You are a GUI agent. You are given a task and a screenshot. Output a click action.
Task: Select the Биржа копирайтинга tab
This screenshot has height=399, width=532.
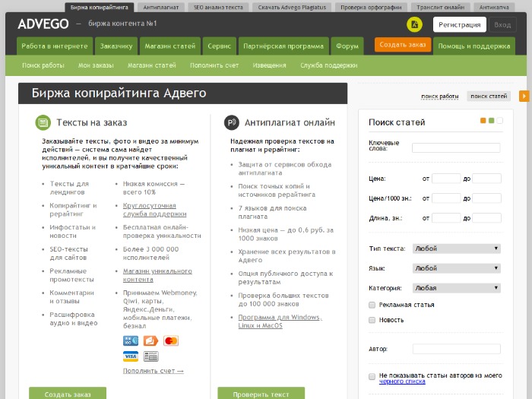[x=99, y=7]
